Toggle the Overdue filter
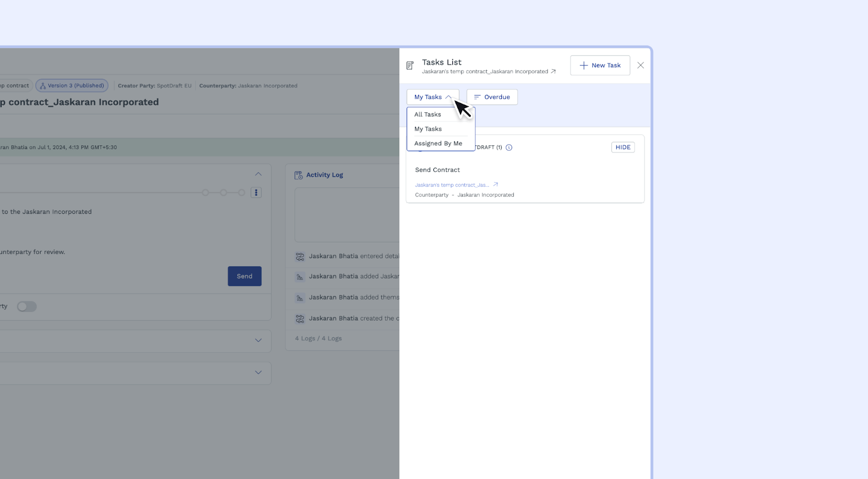This screenshot has width=868, height=479. [492, 97]
